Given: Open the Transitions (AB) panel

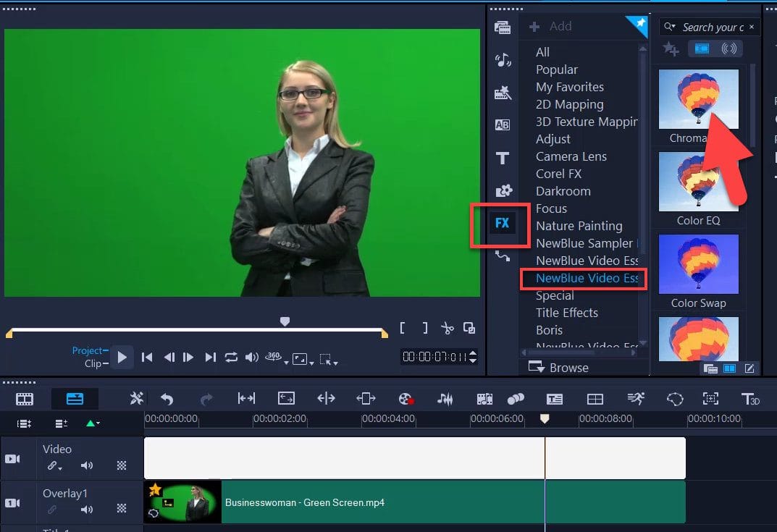Looking at the screenshot, I should (x=503, y=124).
